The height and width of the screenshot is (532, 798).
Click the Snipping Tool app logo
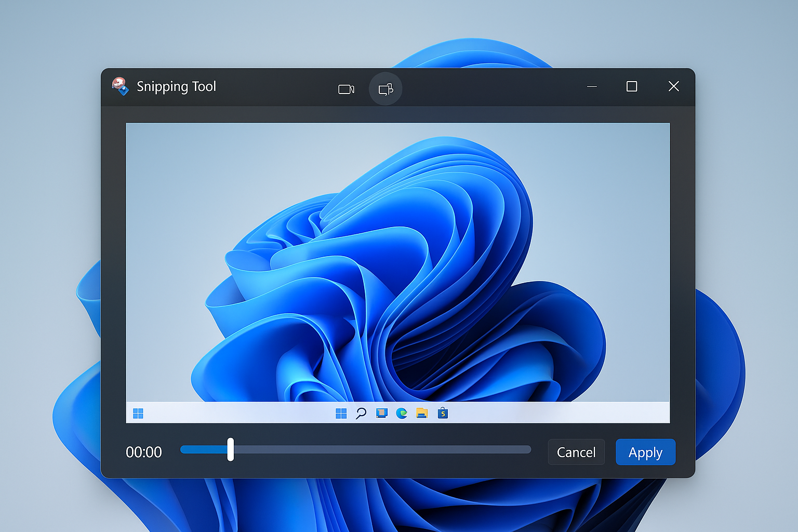(x=120, y=86)
